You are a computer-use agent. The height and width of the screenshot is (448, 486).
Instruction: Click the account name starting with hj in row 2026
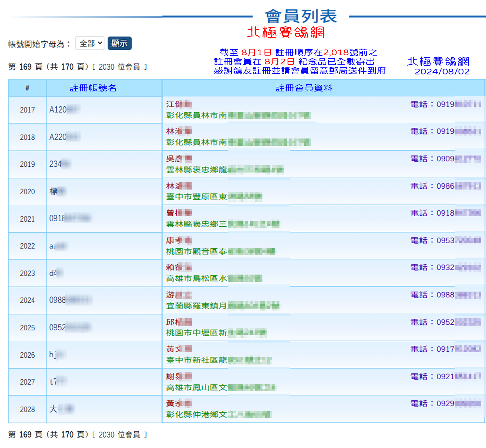(57, 355)
